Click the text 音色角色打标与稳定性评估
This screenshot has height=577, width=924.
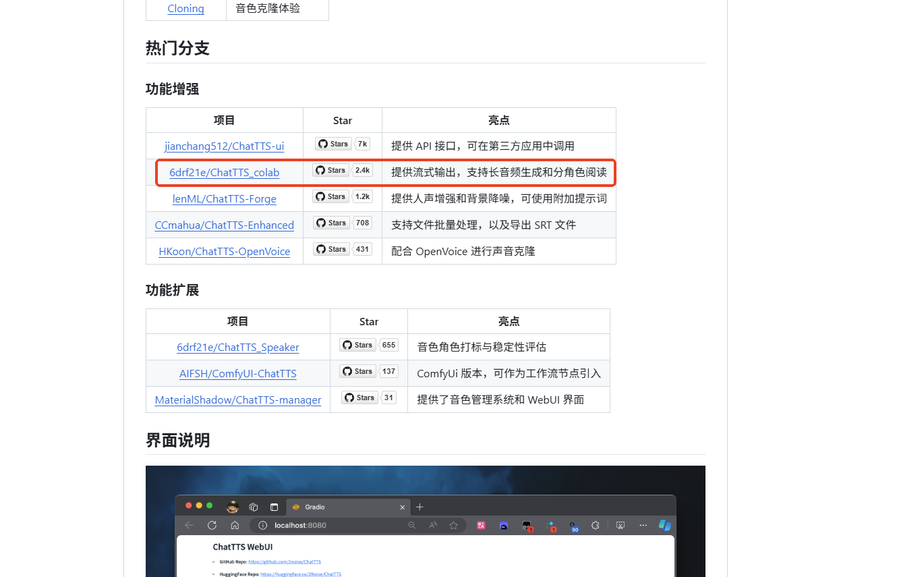[x=482, y=347]
